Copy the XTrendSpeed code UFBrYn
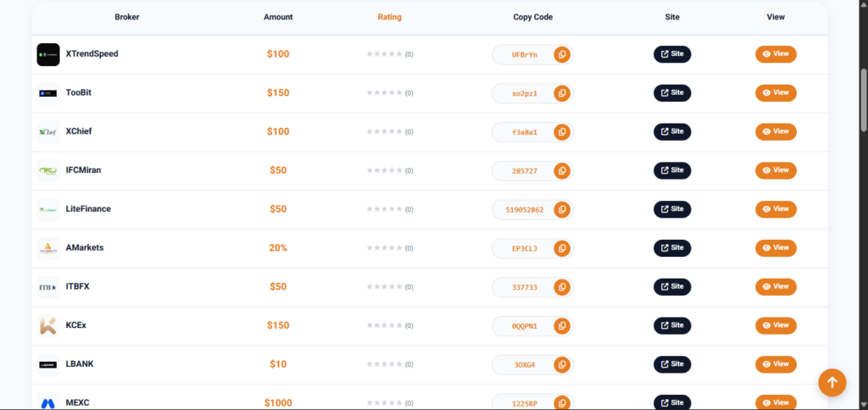This screenshot has height=410, width=868. point(562,54)
